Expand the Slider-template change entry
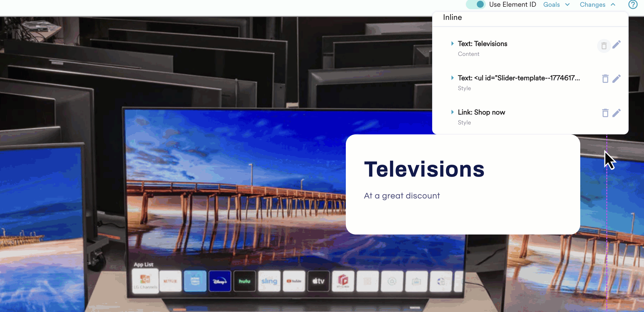Viewport: 644px width, 312px height. tap(452, 78)
